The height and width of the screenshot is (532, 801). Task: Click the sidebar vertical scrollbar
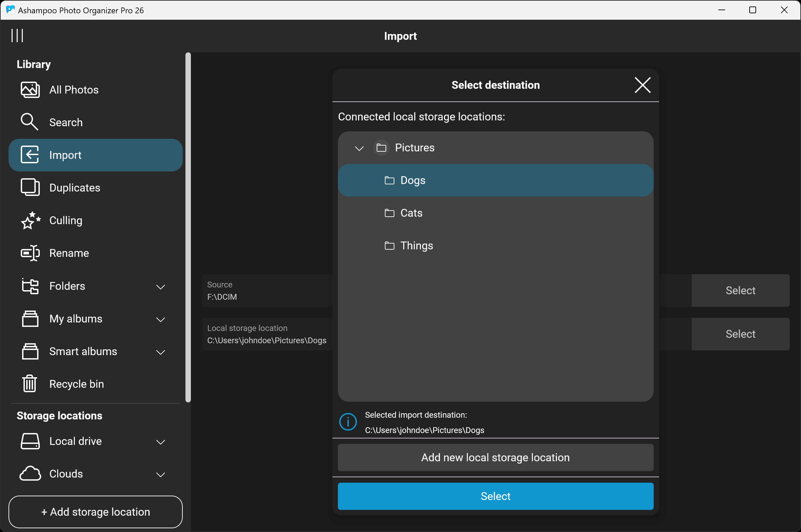click(188, 227)
